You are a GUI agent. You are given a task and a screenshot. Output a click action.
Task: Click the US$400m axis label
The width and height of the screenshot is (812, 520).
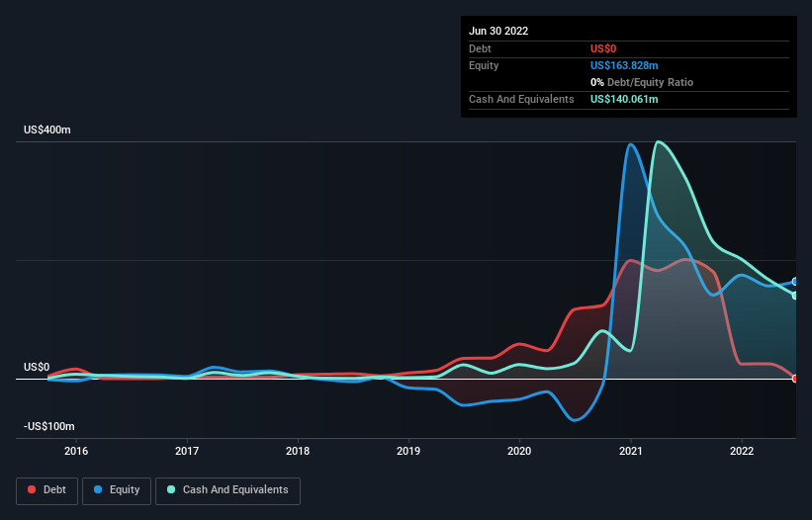click(x=47, y=130)
